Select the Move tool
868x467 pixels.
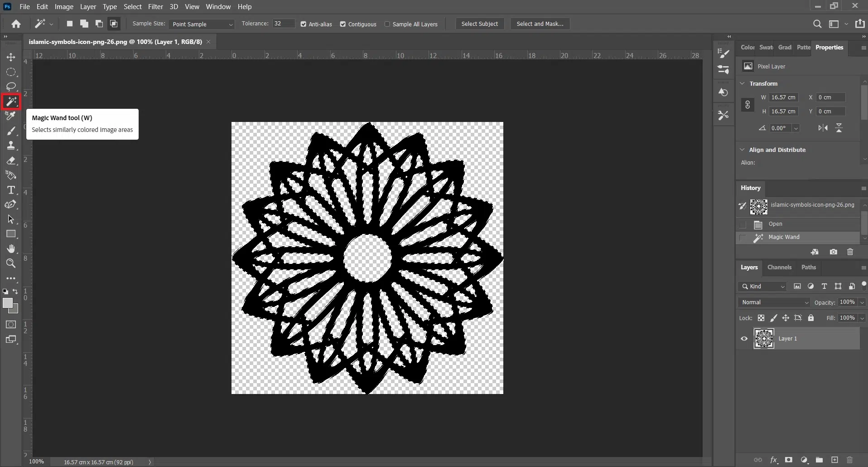(11, 57)
